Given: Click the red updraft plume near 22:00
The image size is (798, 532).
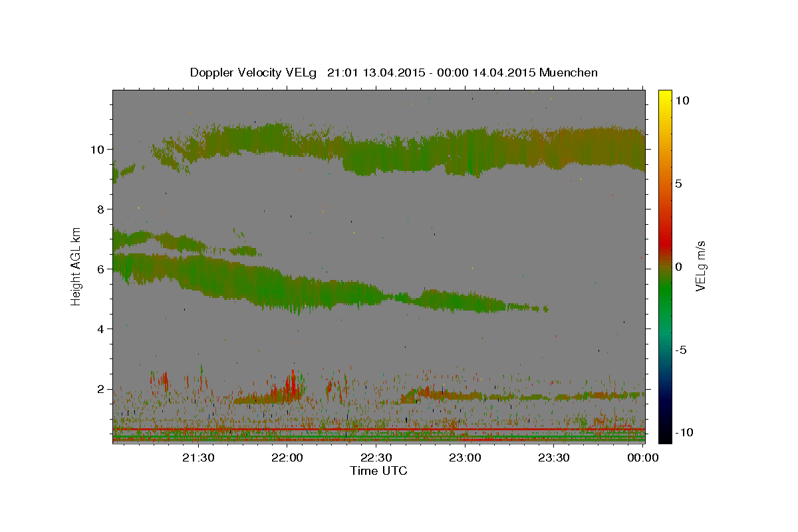Looking at the screenshot, I should pos(291,387).
